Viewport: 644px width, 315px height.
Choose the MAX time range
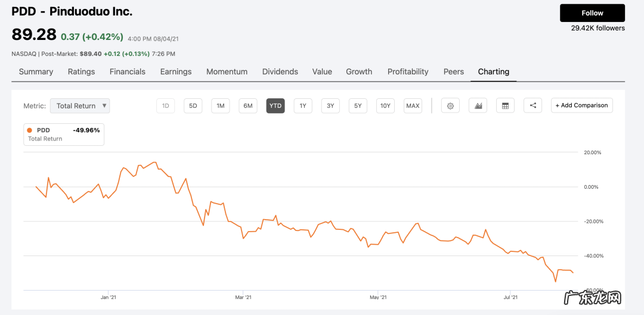pos(413,106)
